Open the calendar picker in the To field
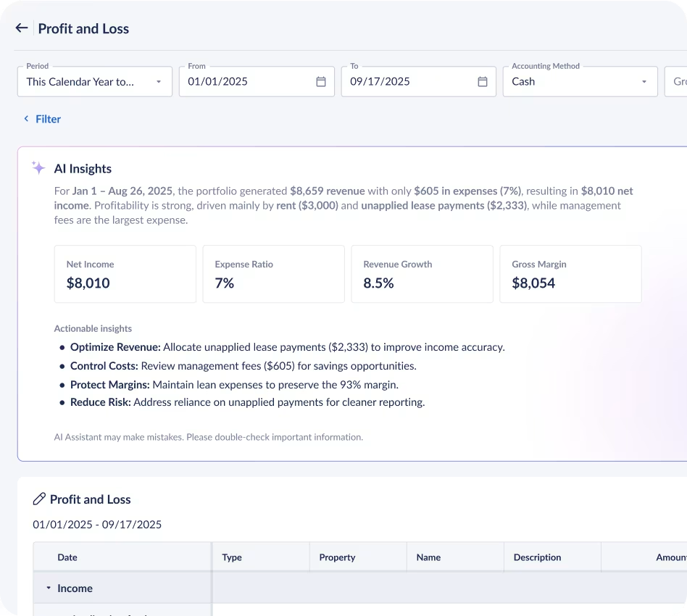 pos(482,81)
